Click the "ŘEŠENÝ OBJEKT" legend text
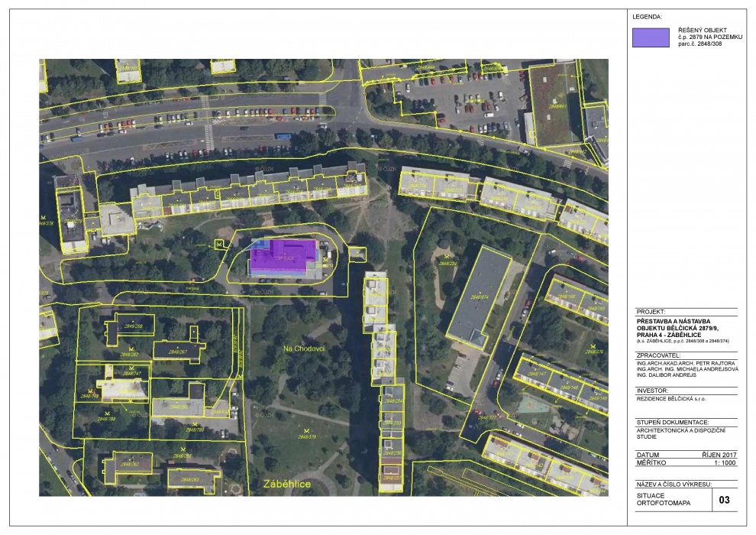Screen dimensions: 756x535 pos(702,30)
